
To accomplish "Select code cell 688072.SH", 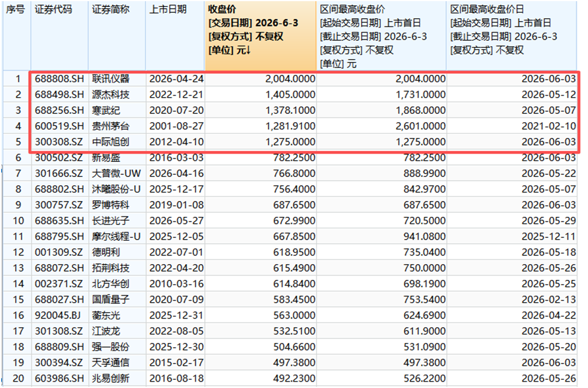I will 60,268.
